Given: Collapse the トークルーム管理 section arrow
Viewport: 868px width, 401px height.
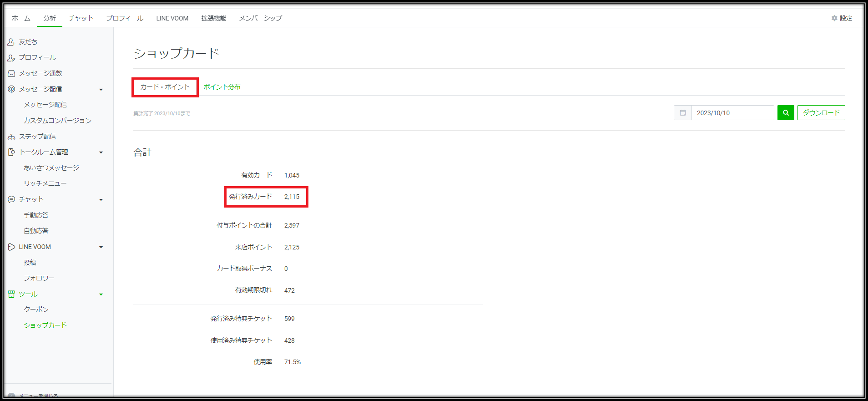Looking at the screenshot, I should pos(101,152).
